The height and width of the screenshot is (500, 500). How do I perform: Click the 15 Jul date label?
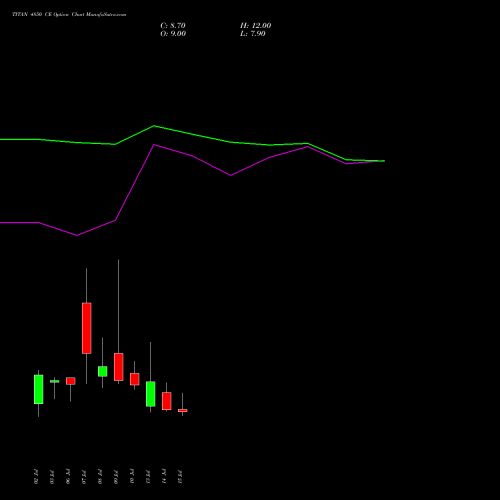[180, 477]
